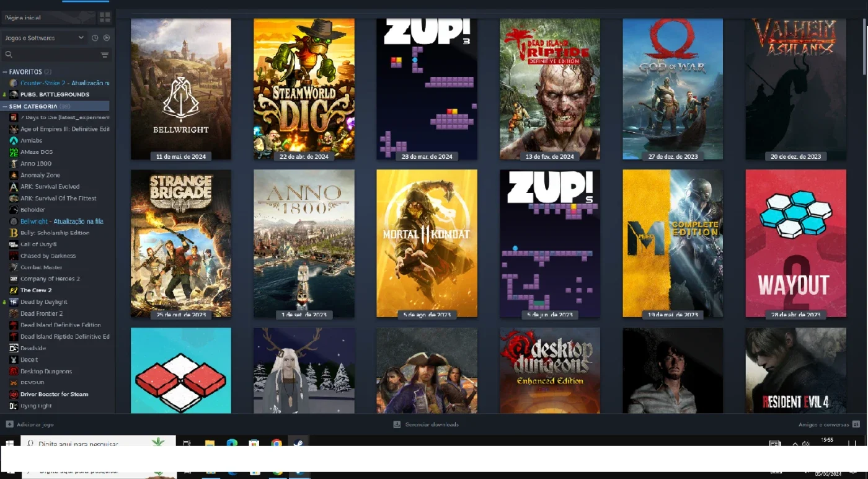Collapse the FAVORITOS category
The height and width of the screenshot is (479, 868).
(5, 72)
